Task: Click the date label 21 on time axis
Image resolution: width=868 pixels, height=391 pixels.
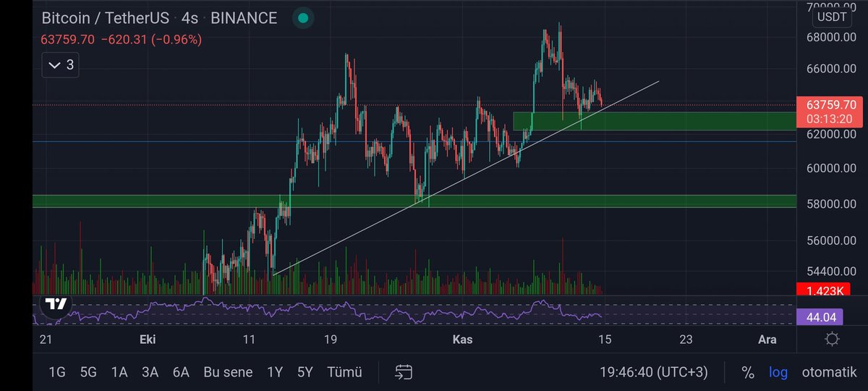Action: pos(47,339)
